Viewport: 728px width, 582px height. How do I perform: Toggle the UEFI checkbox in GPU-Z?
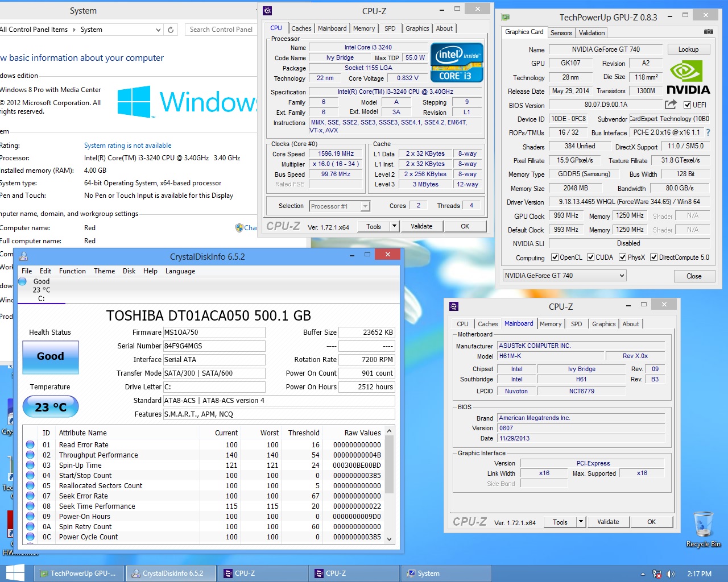coord(687,105)
